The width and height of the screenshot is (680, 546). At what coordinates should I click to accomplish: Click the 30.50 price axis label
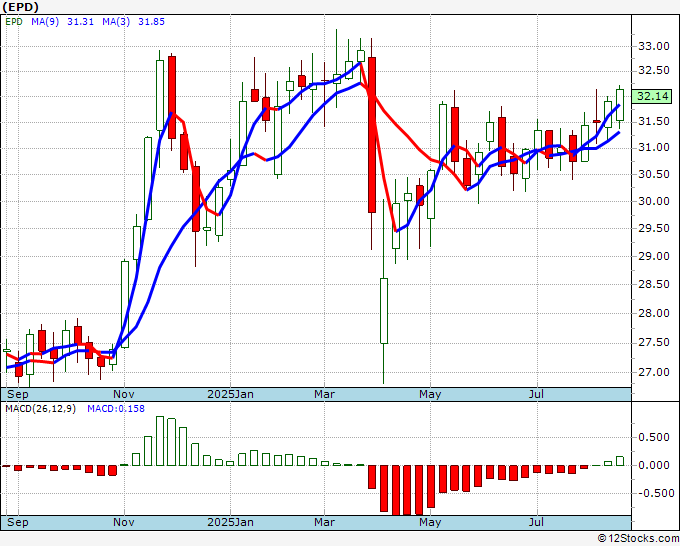tap(654, 174)
